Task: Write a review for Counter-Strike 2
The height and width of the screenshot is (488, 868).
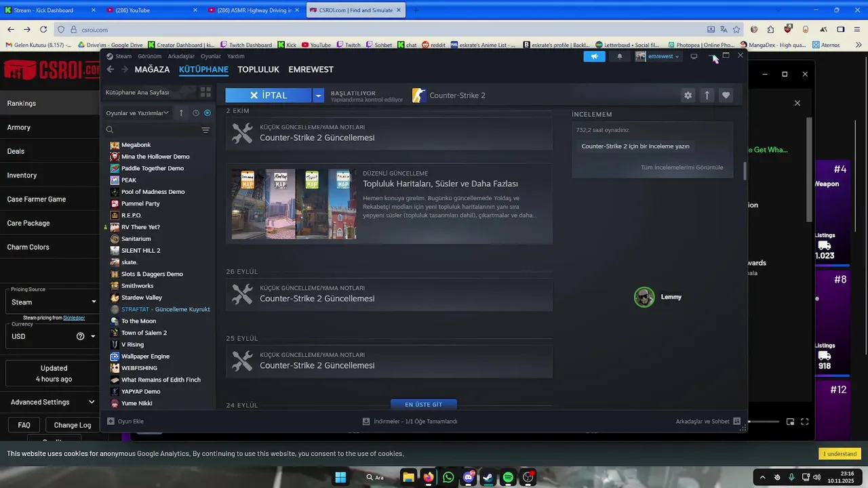Action: (635, 146)
